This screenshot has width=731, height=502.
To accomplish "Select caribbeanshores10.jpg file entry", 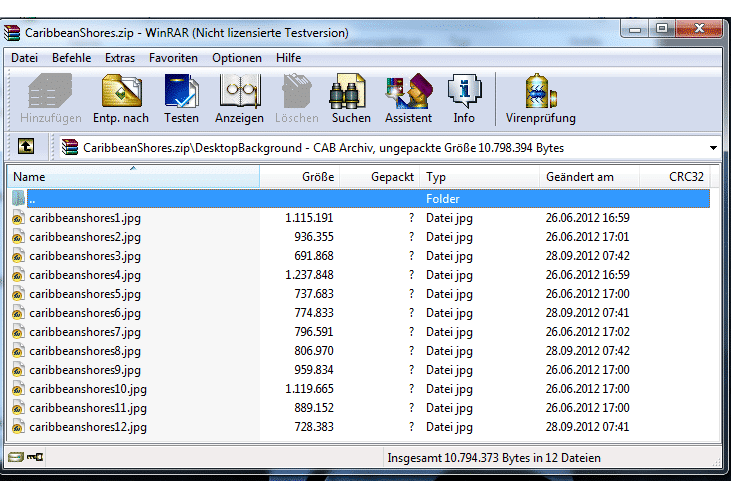I will point(88,389).
